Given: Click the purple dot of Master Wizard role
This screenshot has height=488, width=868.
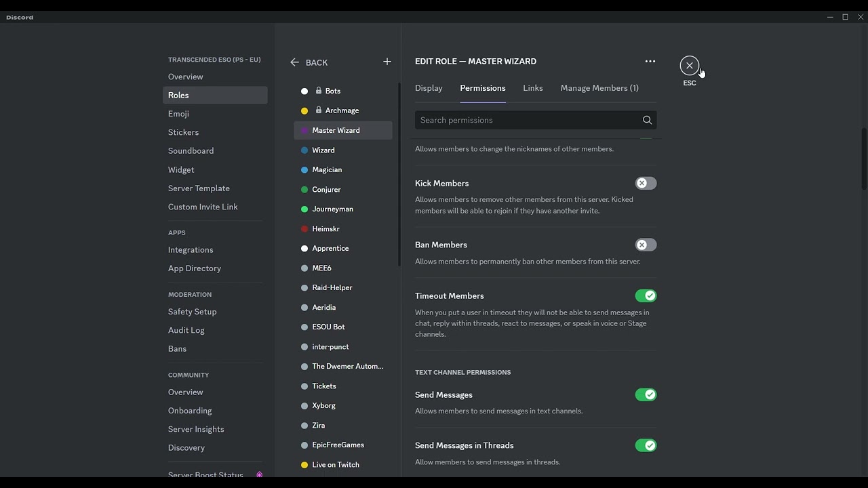Looking at the screenshot, I should pos(304,130).
